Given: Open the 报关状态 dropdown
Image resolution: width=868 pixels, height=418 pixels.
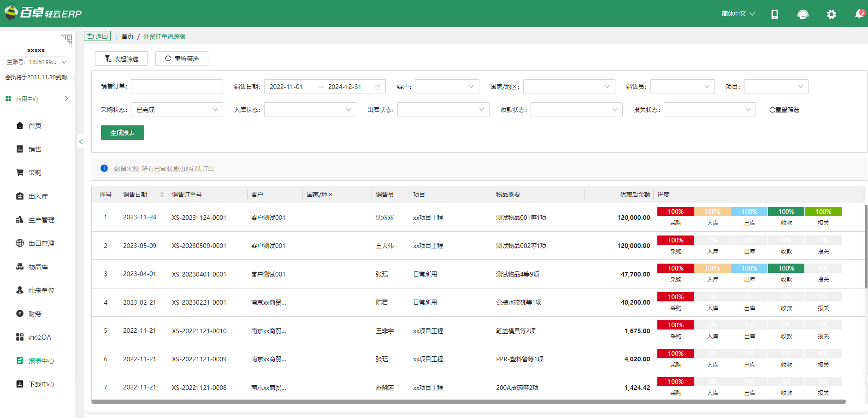Looking at the screenshot, I should [709, 110].
